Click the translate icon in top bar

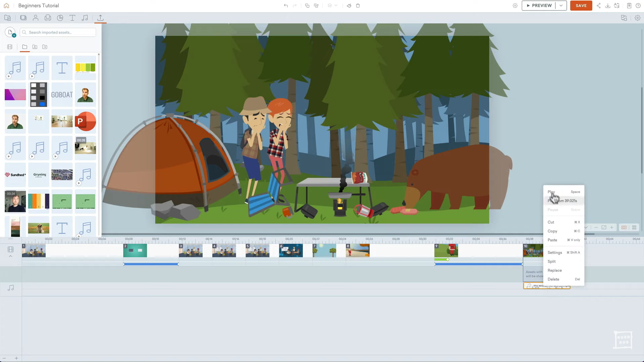point(617,5)
